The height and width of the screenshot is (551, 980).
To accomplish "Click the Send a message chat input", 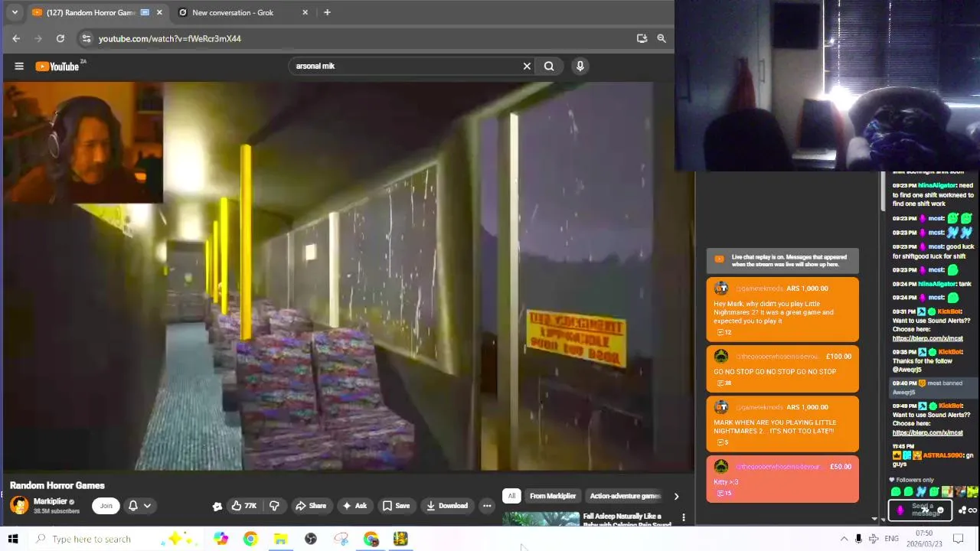I will click(x=920, y=510).
